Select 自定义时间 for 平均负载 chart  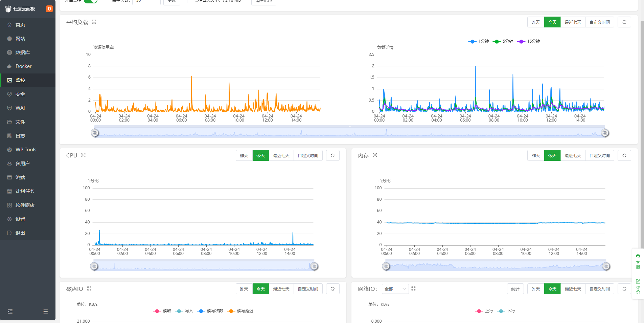600,22
